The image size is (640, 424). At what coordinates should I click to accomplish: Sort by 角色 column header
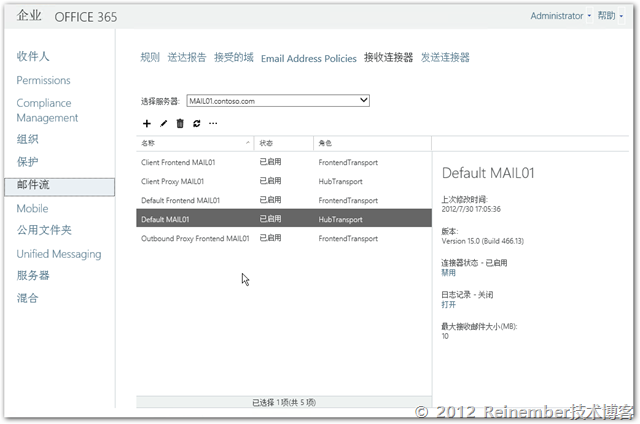tap(372, 143)
